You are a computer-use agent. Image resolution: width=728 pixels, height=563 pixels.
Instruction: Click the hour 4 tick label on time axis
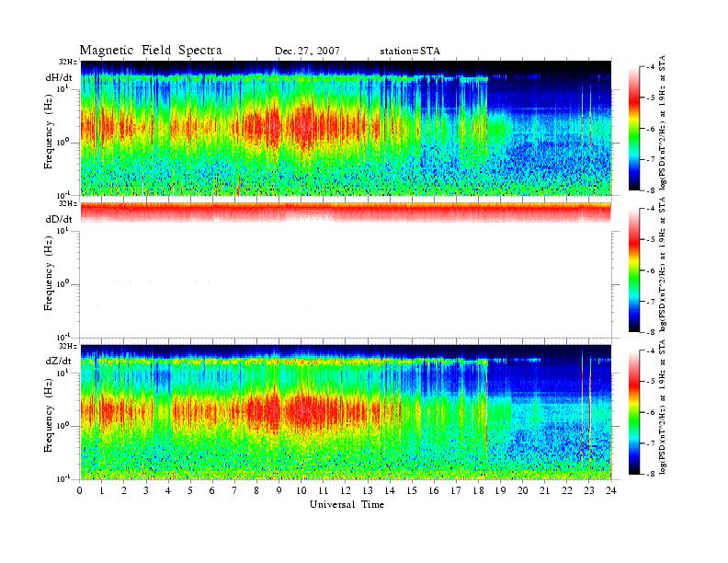pos(168,490)
